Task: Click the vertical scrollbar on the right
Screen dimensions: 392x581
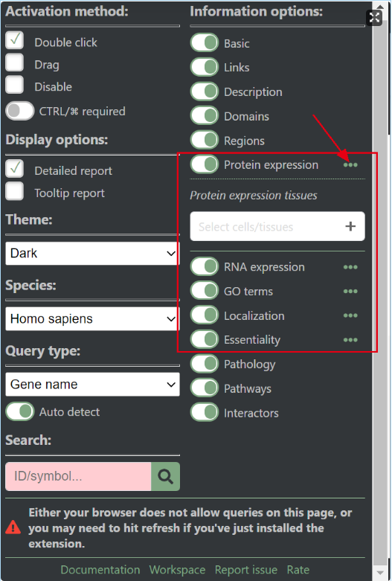Action: coord(381,290)
